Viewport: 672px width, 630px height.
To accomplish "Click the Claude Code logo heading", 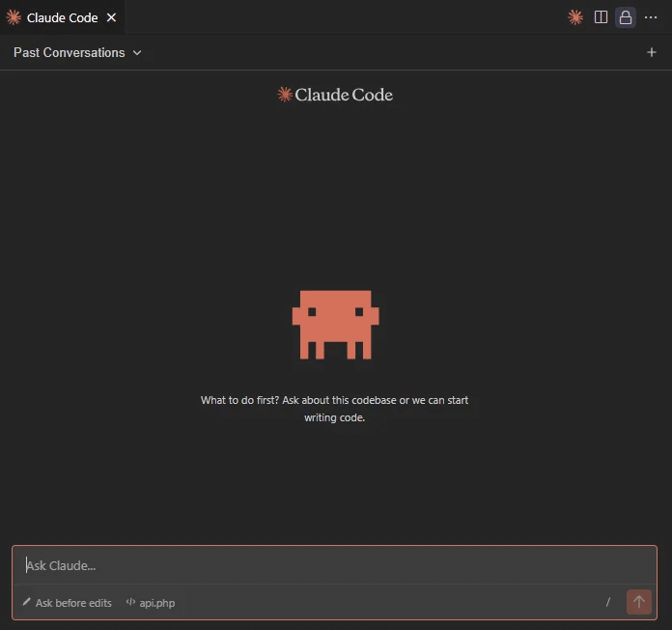I will pyautogui.click(x=335, y=95).
